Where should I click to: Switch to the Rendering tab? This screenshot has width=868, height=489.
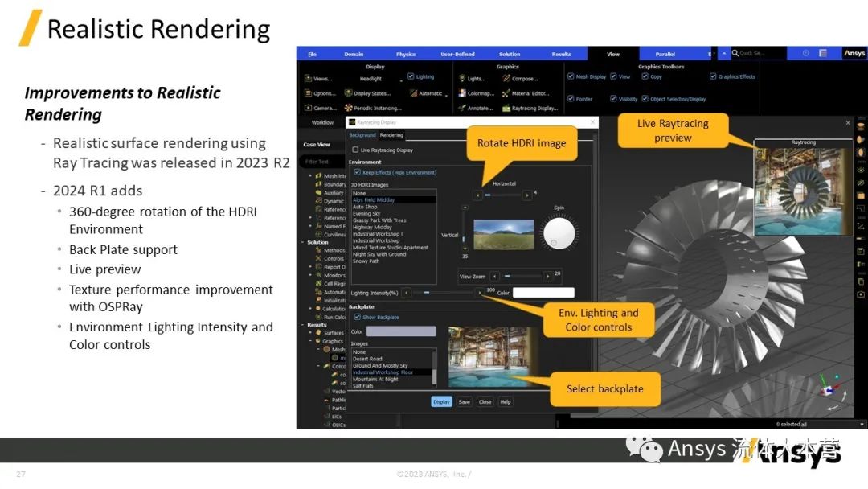pyautogui.click(x=391, y=135)
